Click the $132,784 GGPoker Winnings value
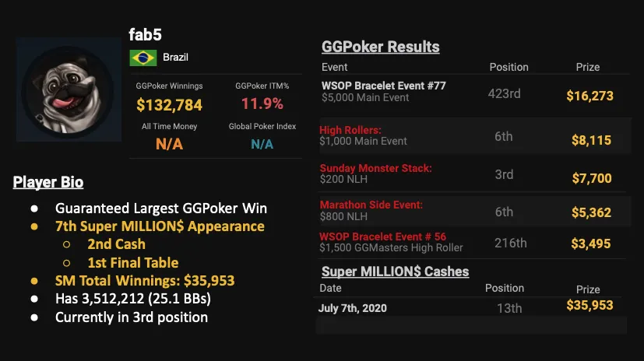Image resolution: width=644 pixels, height=361 pixels. tap(169, 104)
